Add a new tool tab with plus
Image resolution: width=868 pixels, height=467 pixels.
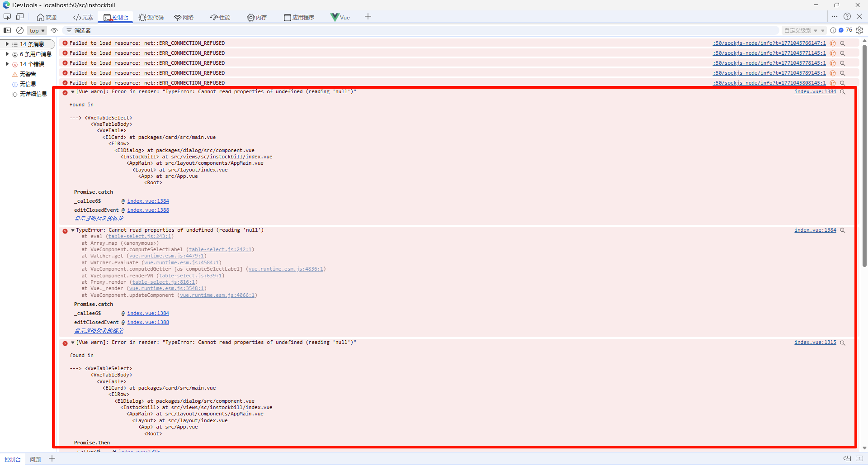tap(368, 17)
